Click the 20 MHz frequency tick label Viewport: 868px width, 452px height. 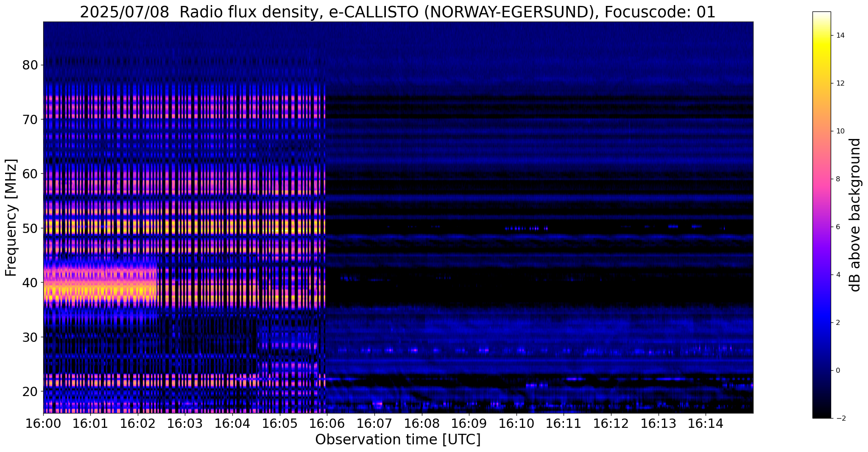(x=30, y=391)
